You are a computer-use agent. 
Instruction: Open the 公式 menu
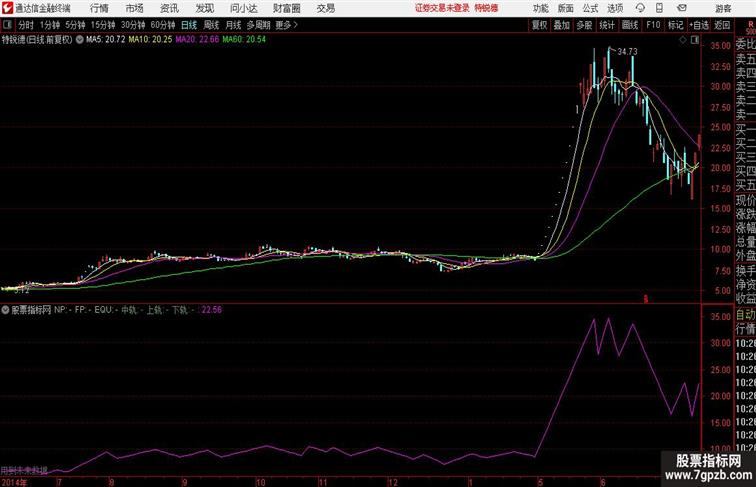click(590, 8)
